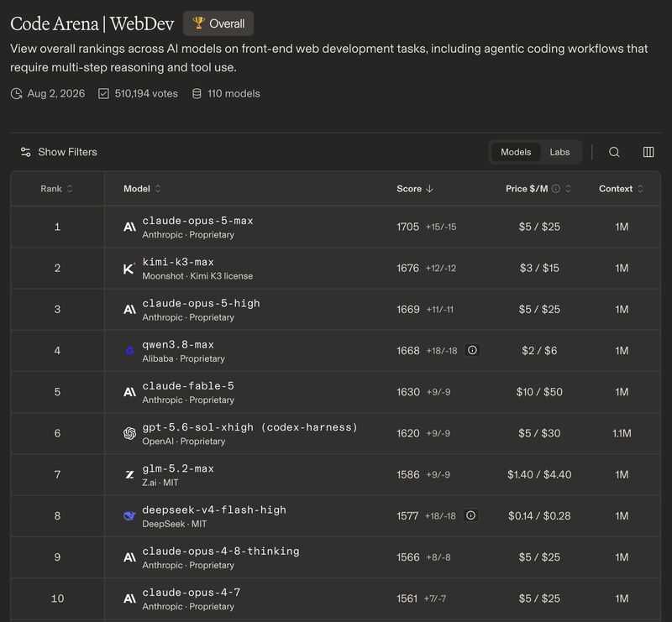Click Moonshot · Kimi K3 license text
672x622 pixels.
(x=197, y=276)
